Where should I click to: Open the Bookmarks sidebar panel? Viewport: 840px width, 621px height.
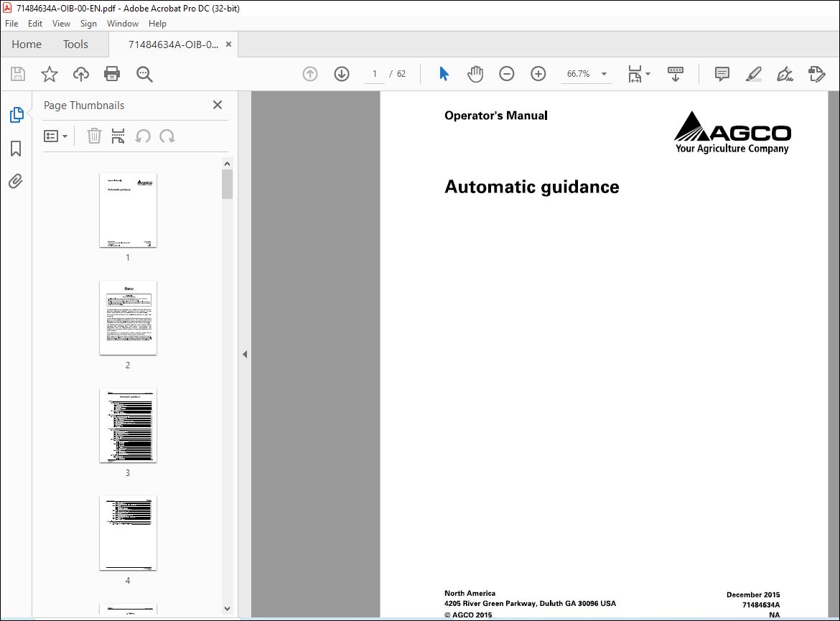click(16, 149)
